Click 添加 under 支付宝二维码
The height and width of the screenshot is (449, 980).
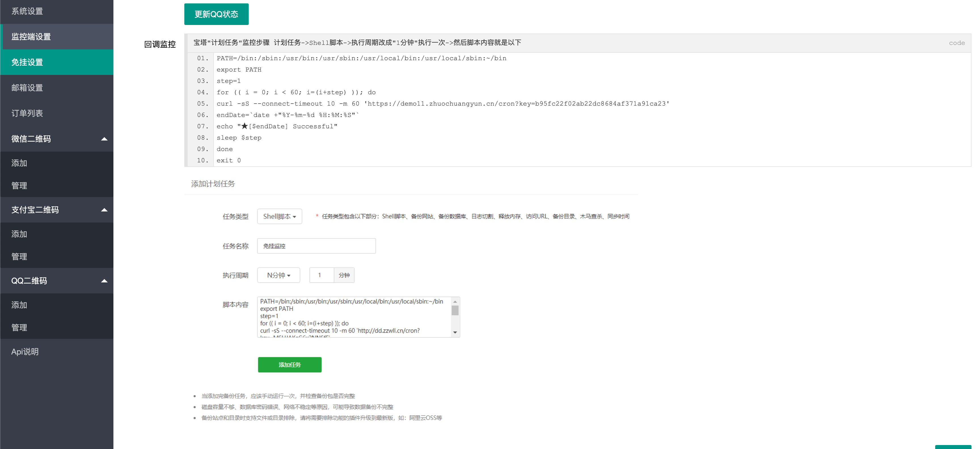point(57,234)
